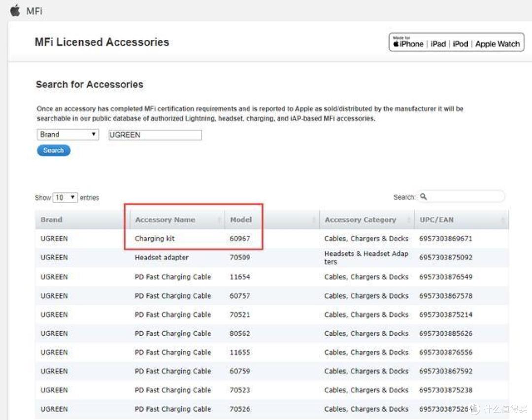
Task: Click the Made for iPhone badge
Action: click(456, 43)
